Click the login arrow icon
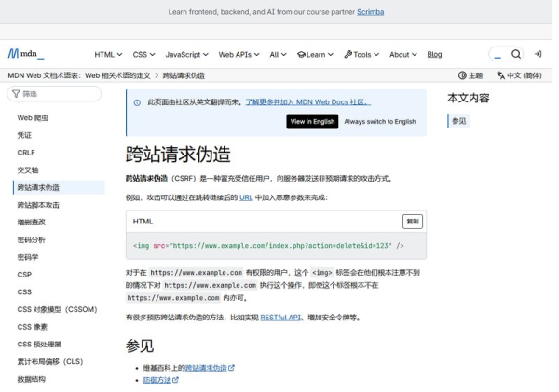 tap(538, 54)
